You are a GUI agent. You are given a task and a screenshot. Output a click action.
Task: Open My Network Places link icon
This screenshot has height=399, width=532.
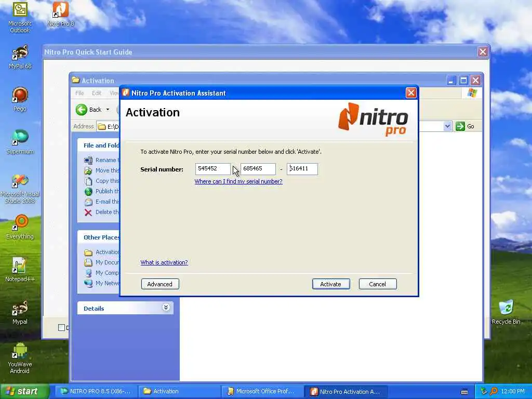point(88,283)
